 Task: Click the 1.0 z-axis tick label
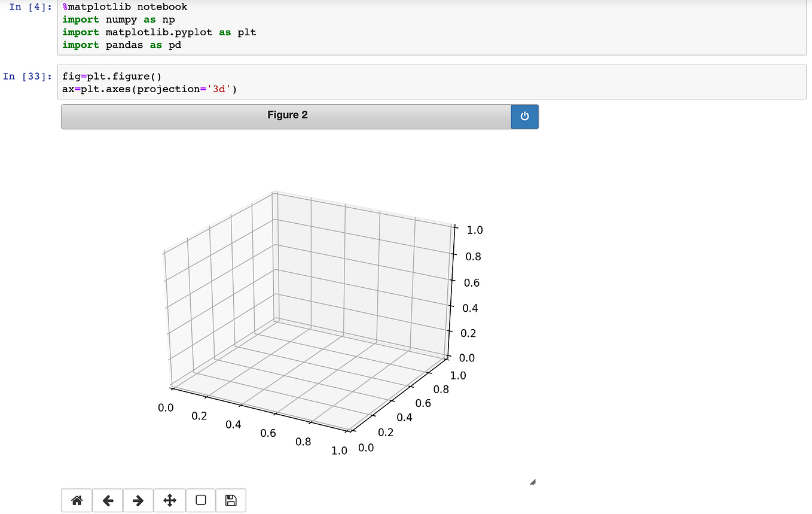click(475, 230)
